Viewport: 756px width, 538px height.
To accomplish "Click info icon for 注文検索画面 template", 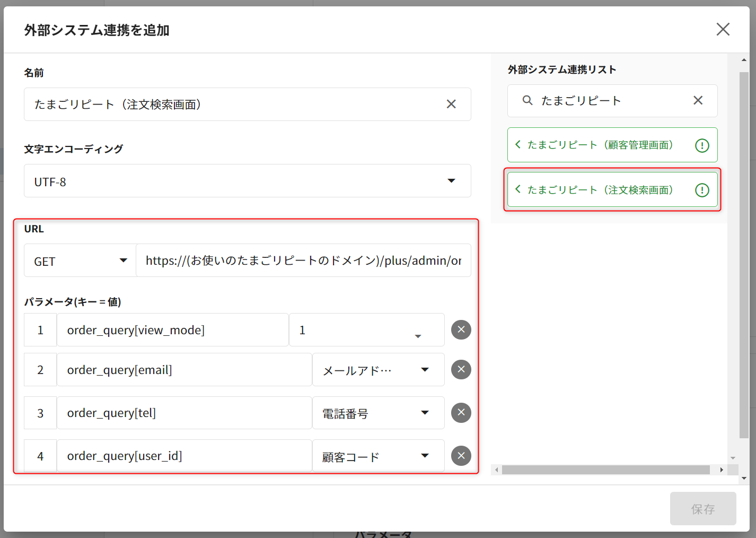I will click(702, 190).
